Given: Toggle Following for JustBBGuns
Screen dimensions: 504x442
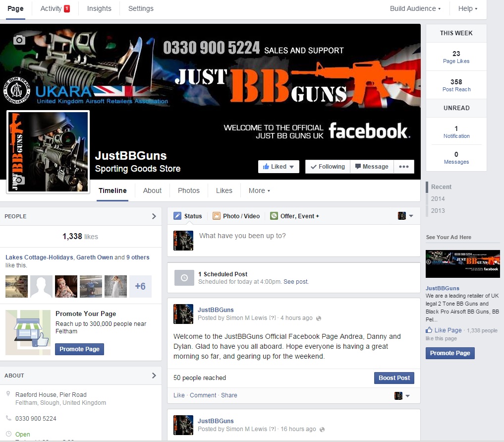Looking at the screenshot, I should pyautogui.click(x=327, y=167).
